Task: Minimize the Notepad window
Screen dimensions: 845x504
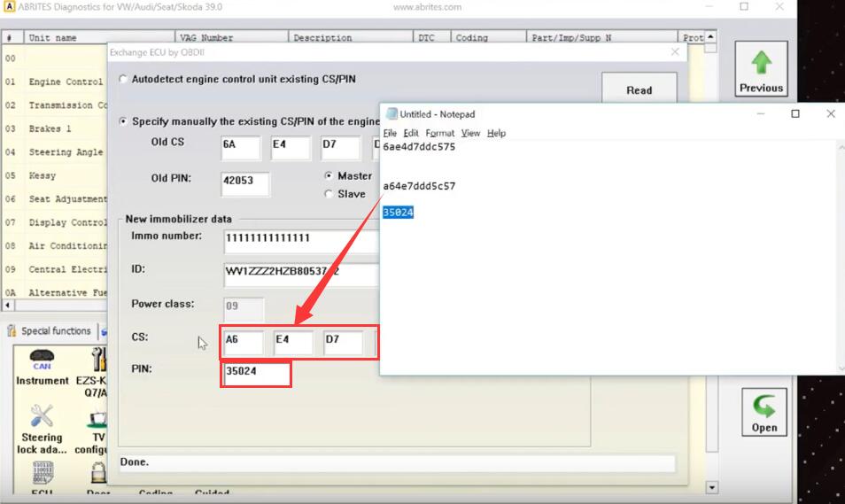Action: tap(760, 113)
